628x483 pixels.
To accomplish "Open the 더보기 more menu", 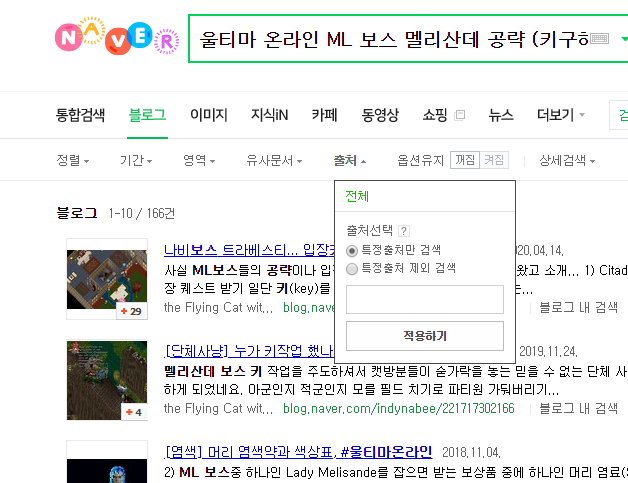I will tap(560, 115).
